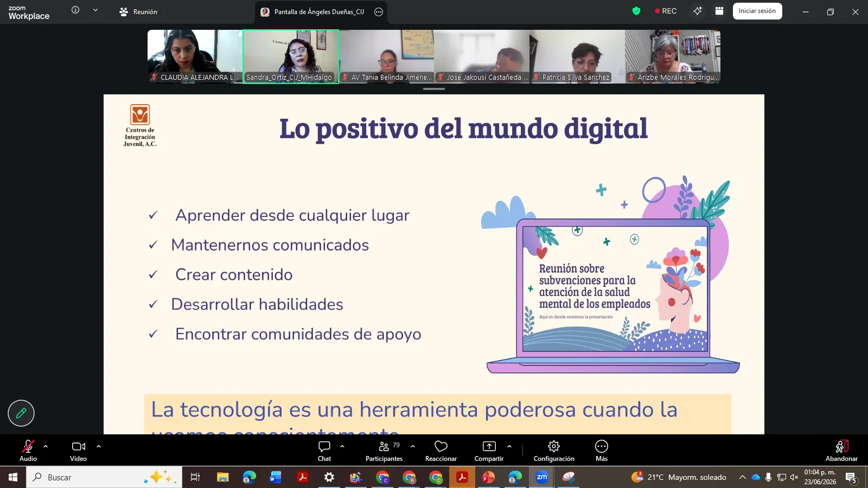Click Abandonar to leave the meeting
This screenshot has height=488, width=868.
pos(841,451)
